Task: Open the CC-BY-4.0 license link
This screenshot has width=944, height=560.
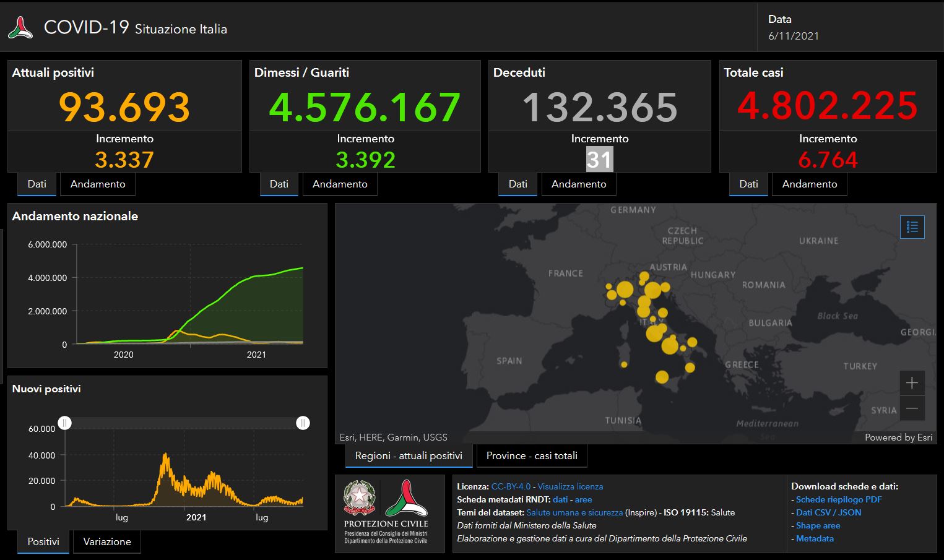Action: (x=511, y=486)
